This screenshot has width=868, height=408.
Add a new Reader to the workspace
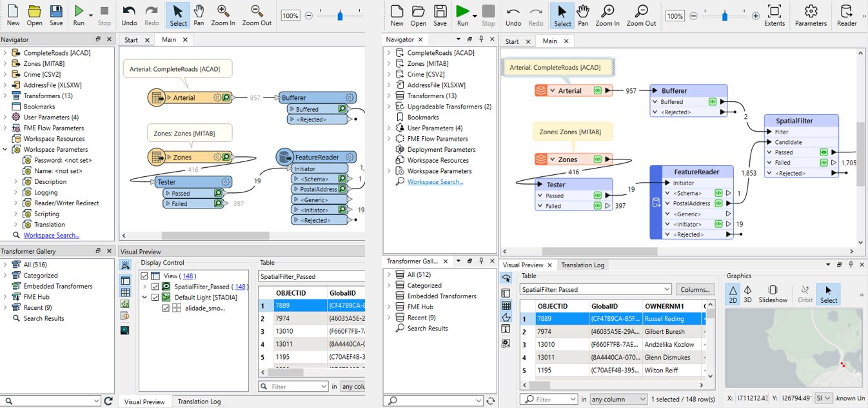click(x=845, y=15)
